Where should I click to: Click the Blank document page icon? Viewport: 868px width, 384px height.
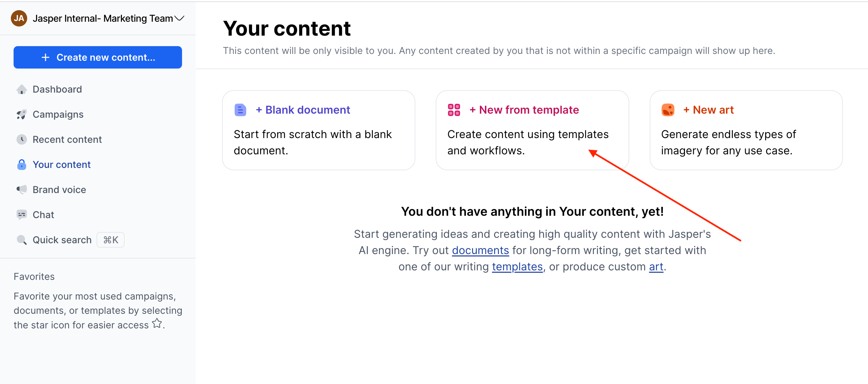point(240,110)
